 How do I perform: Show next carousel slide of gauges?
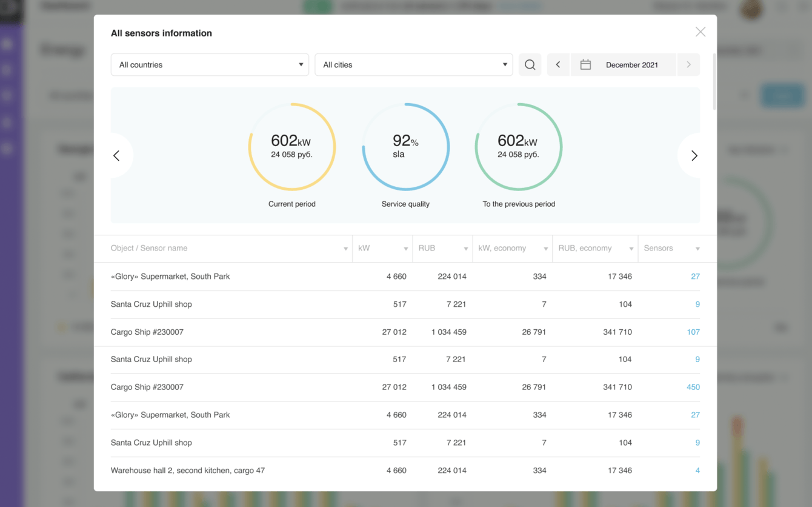[x=694, y=156]
